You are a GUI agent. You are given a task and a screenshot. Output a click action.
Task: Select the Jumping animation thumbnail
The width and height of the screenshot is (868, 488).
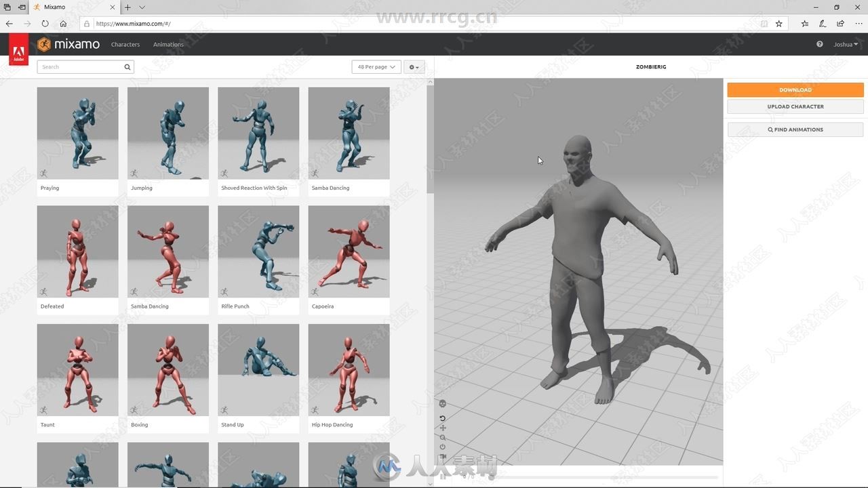click(x=168, y=133)
